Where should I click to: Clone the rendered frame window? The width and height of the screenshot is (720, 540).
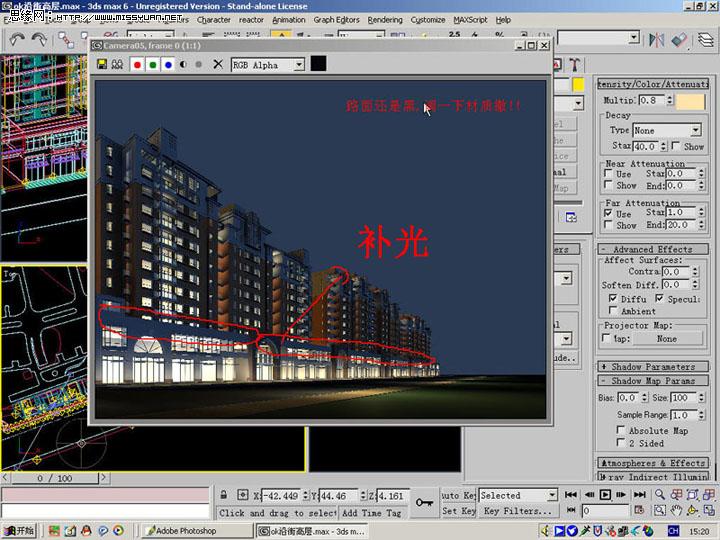click(117, 64)
